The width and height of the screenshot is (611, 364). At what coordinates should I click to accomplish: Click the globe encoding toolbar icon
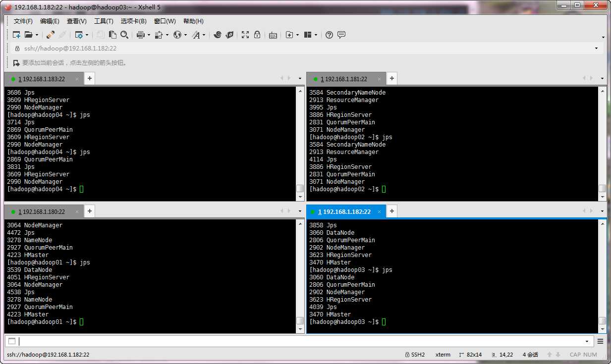(x=177, y=35)
